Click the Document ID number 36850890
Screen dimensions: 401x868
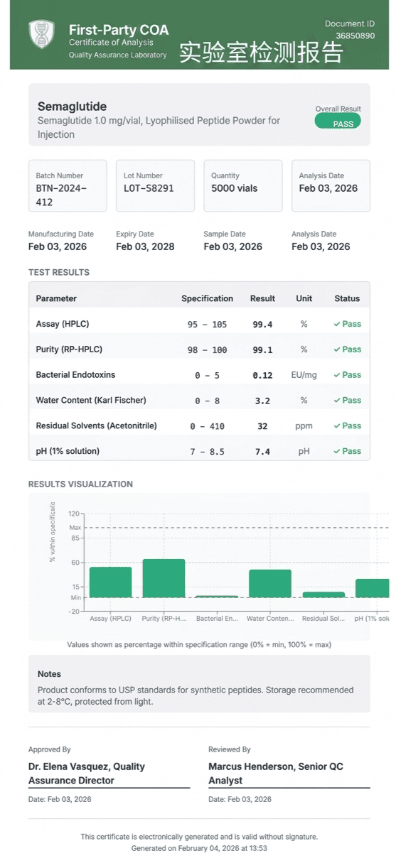[x=355, y=36]
